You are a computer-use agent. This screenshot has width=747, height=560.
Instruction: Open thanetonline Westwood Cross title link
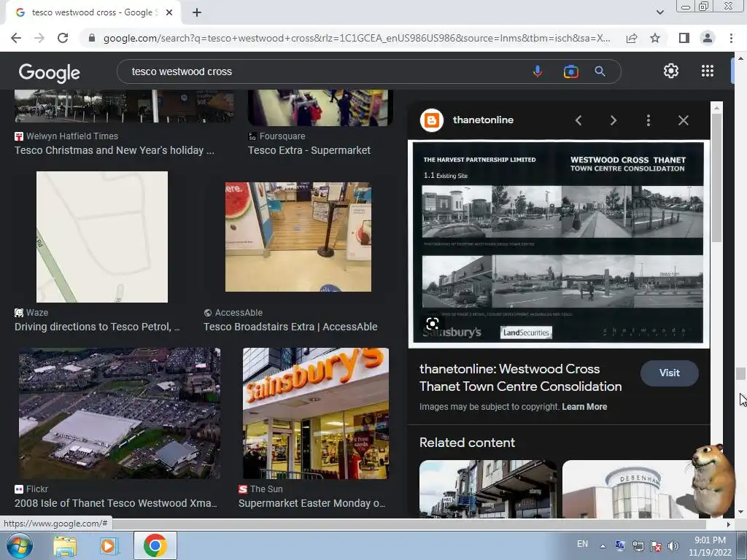coord(520,378)
